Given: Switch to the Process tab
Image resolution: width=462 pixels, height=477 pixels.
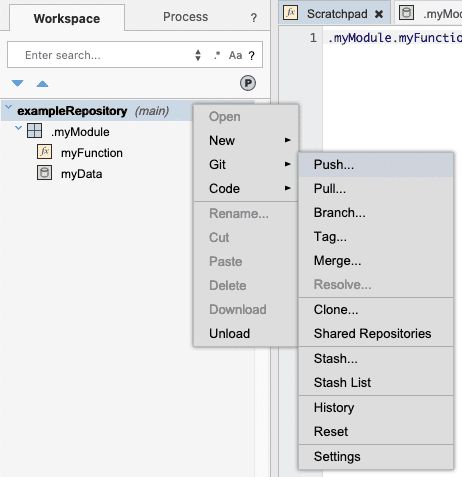Looking at the screenshot, I should 185,17.
